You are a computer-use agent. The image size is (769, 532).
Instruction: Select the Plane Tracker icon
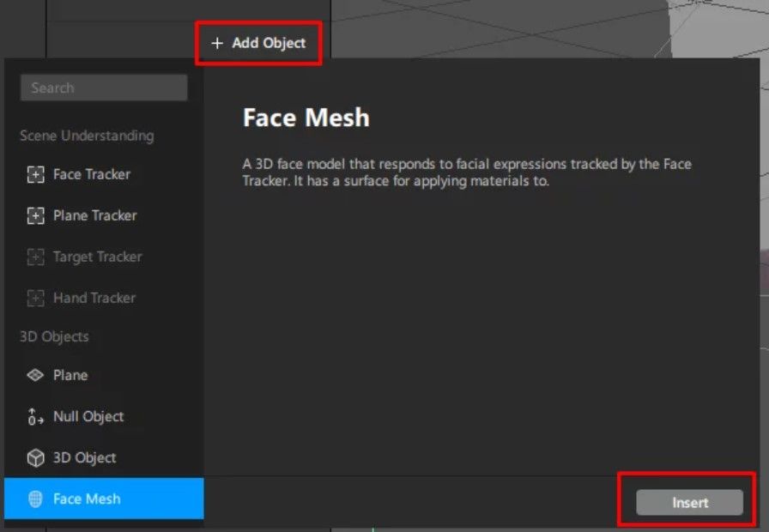[x=35, y=215]
